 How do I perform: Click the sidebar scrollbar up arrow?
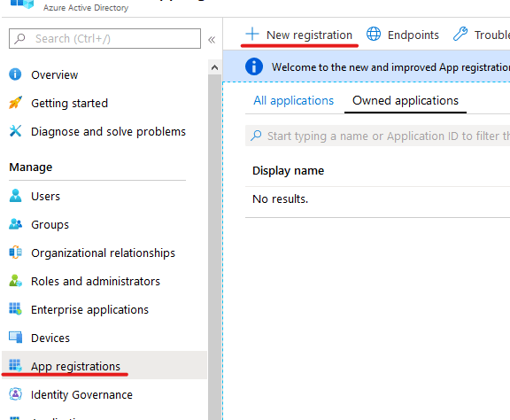tap(214, 67)
